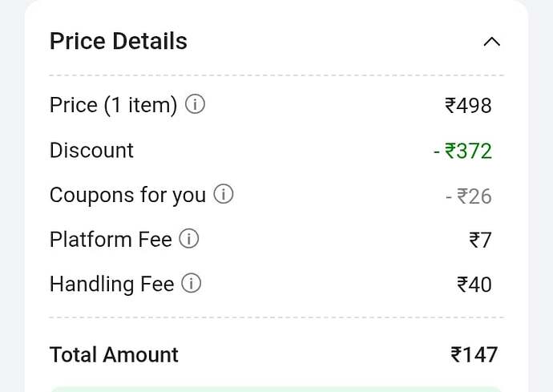The image size is (553, 392).
Task: Tap the Coupons for you label
Action: (x=127, y=195)
